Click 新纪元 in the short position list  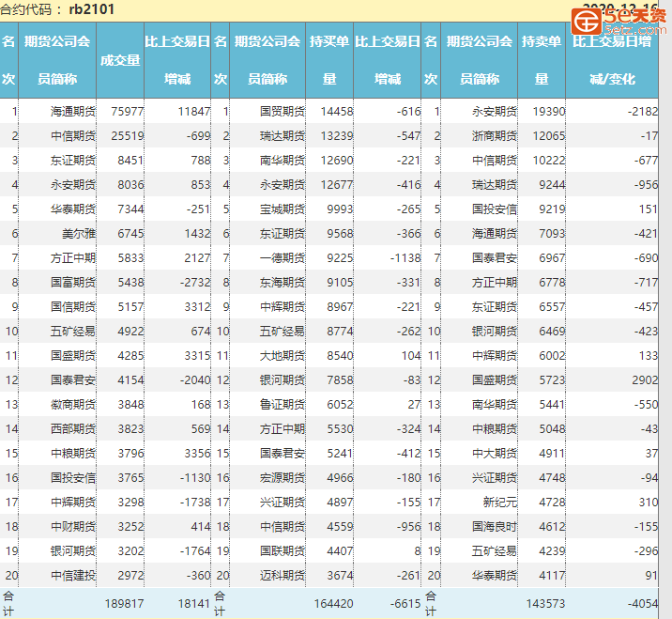pos(500,503)
